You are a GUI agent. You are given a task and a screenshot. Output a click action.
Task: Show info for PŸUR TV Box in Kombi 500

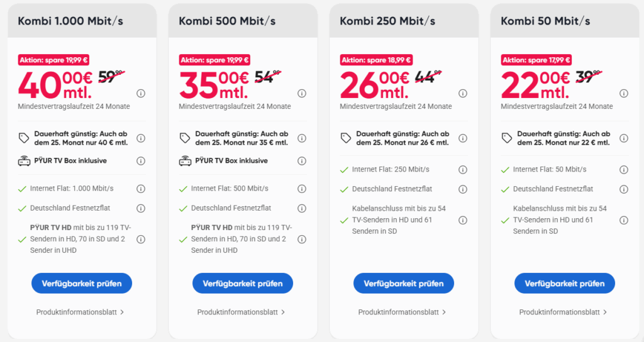(302, 161)
